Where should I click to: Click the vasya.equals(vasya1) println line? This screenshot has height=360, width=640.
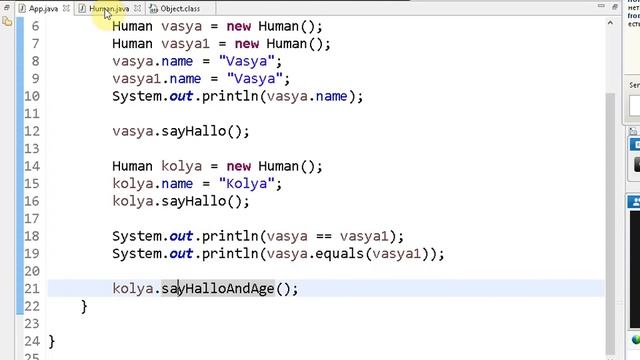pos(278,254)
